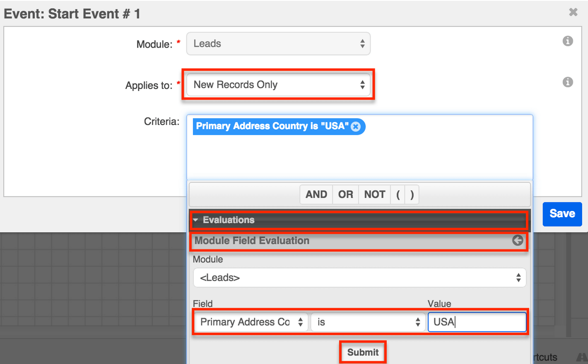
Task: Open the Module dropdown showing Leads
Action: tap(278, 43)
